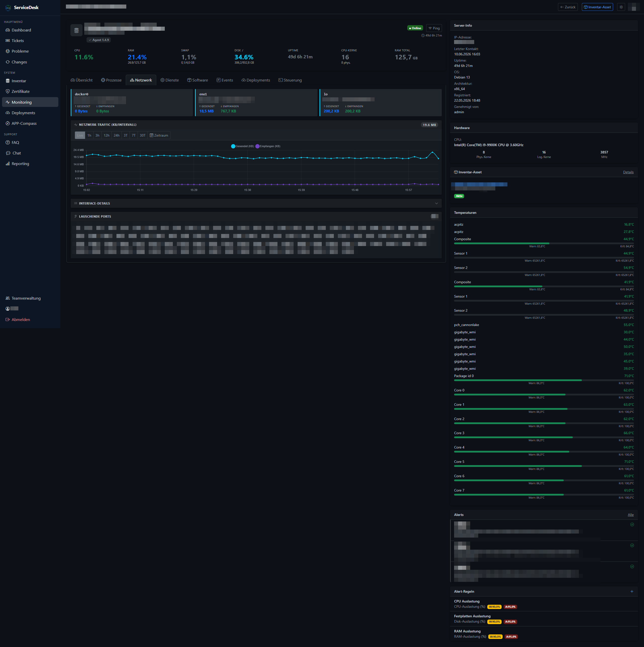Select the lo interface card
The width and height of the screenshot is (644, 647).
[380, 102]
